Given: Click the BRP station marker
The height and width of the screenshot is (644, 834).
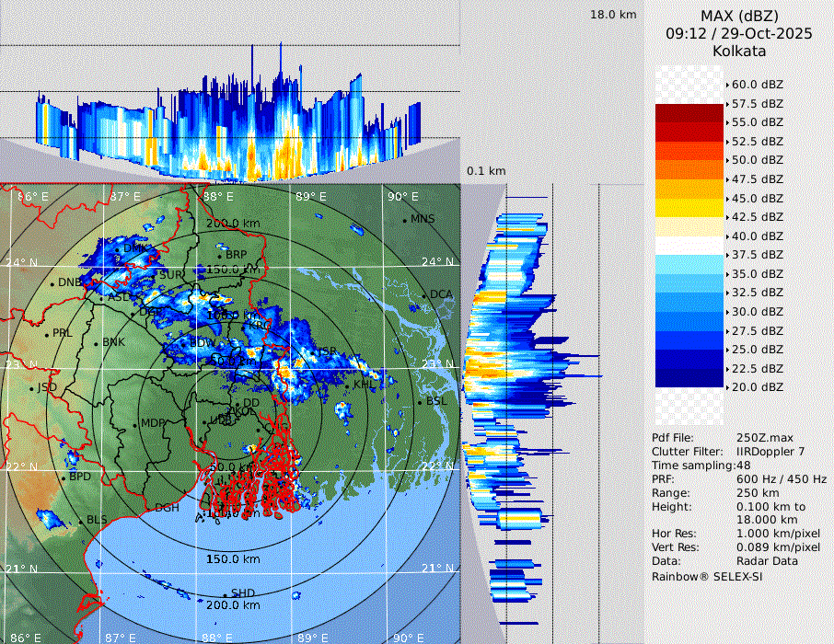Looking at the screenshot, I should (221, 255).
